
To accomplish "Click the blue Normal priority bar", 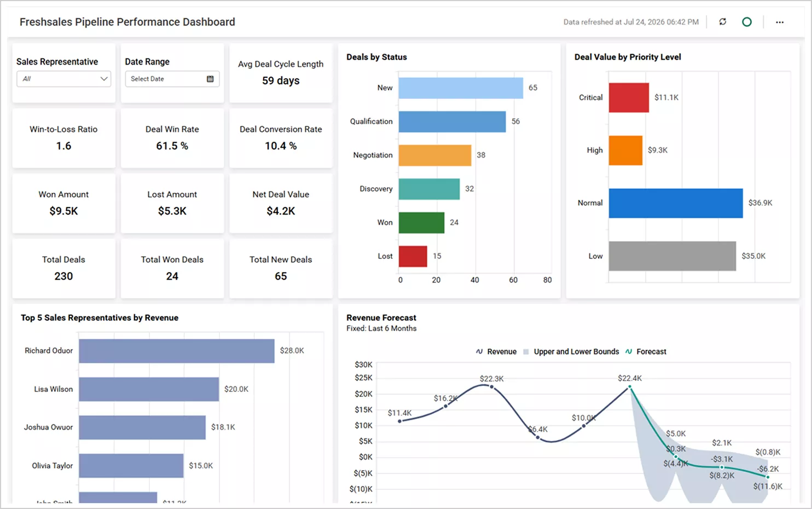I will (676, 203).
